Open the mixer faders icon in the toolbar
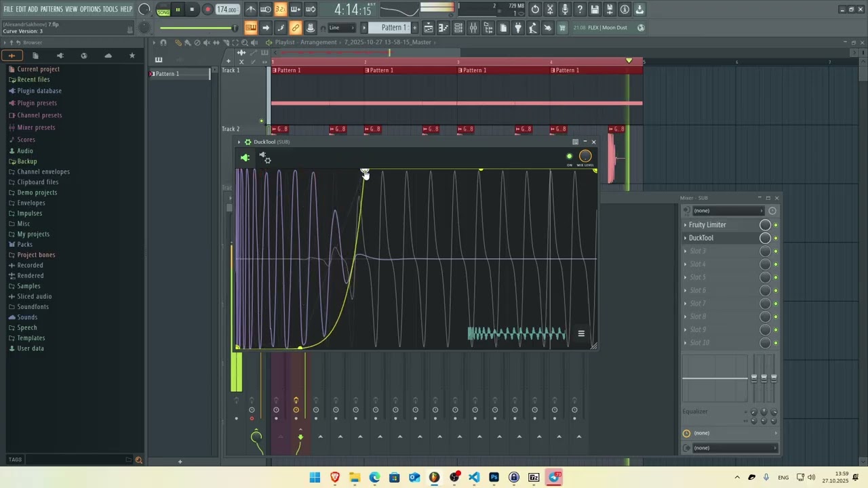Screen dimensions: 868x488 tap(473, 28)
